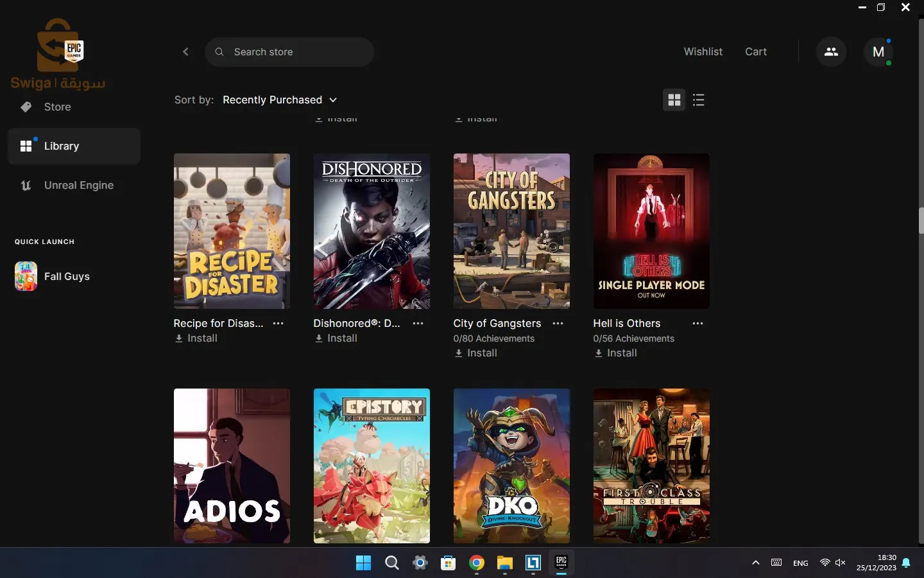Click ENG language indicator
Viewport: 924px width, 578px height.
800,563
